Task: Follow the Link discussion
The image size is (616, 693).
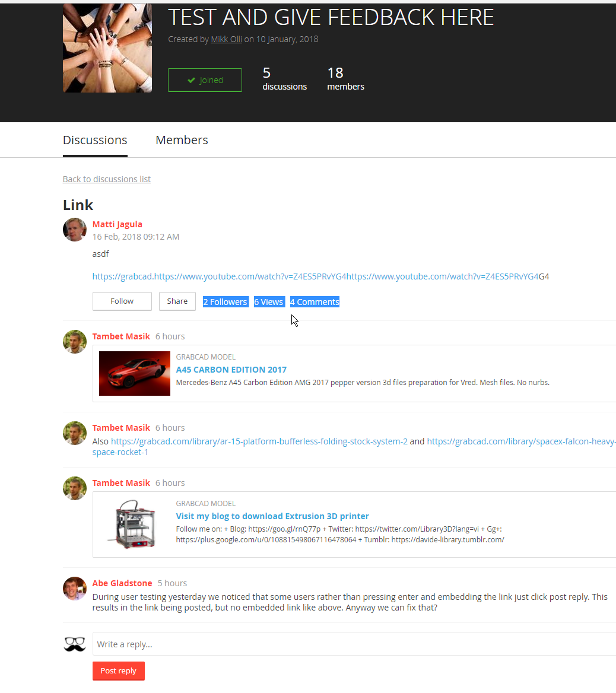Action: point(122,301)
